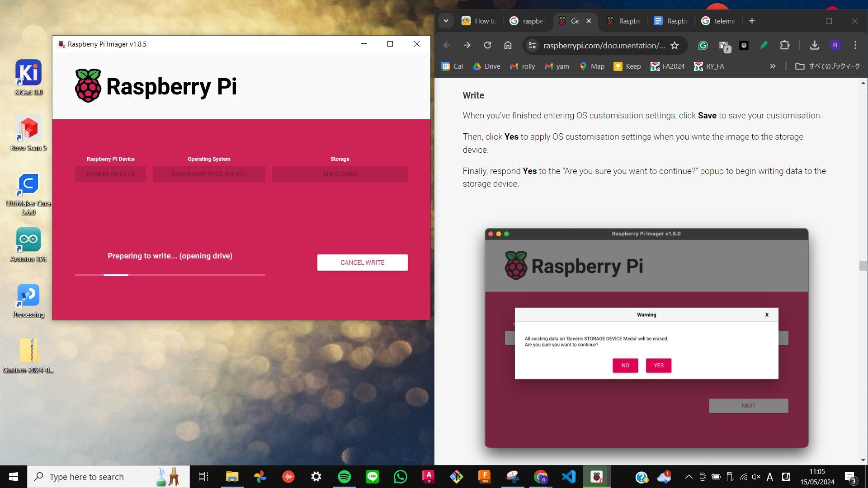Open the taskbar clock showing 11:05

tap(817, 477)
